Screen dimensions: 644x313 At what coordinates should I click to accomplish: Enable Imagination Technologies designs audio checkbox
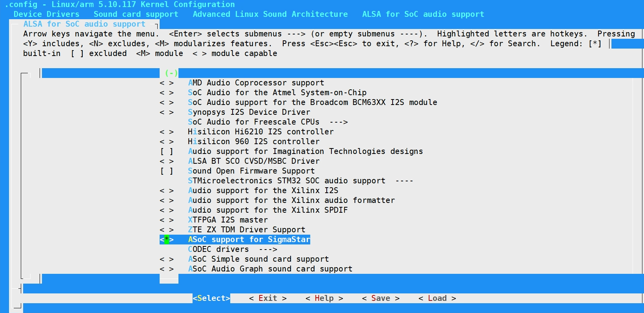(x=167, y=151)
